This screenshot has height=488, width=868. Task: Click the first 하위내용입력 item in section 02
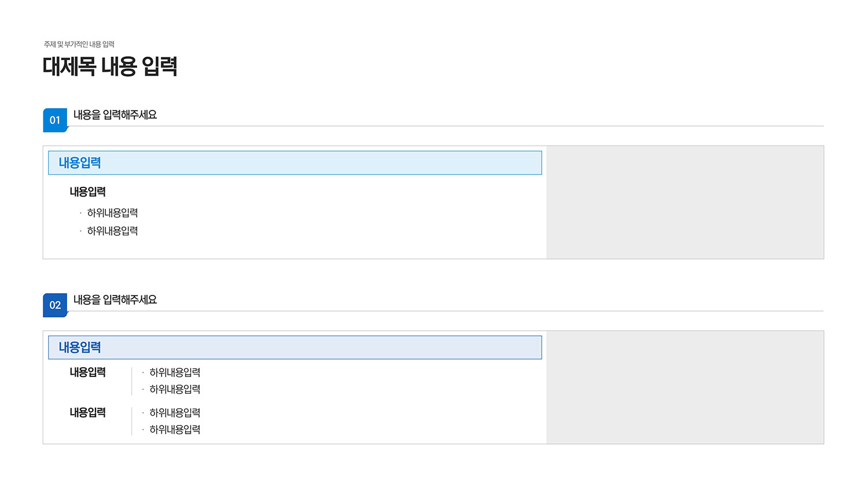pyautogui.click(x=175, y=372)
